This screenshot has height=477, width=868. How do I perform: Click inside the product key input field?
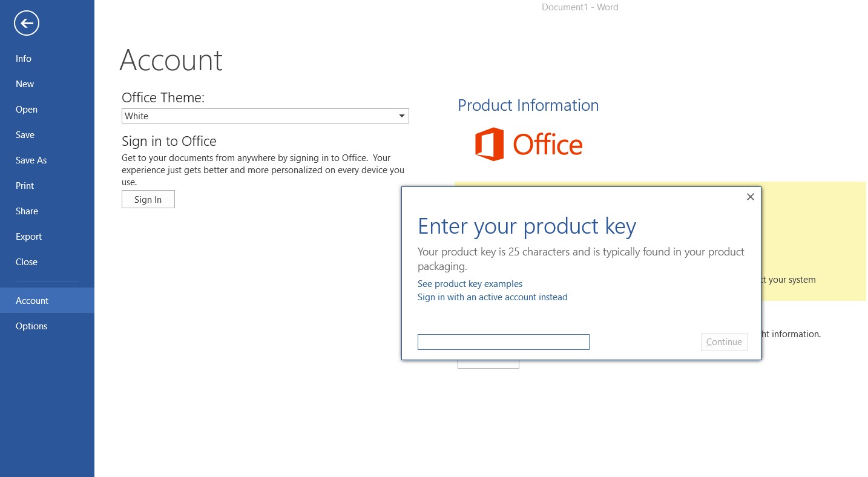pos(503,341)
